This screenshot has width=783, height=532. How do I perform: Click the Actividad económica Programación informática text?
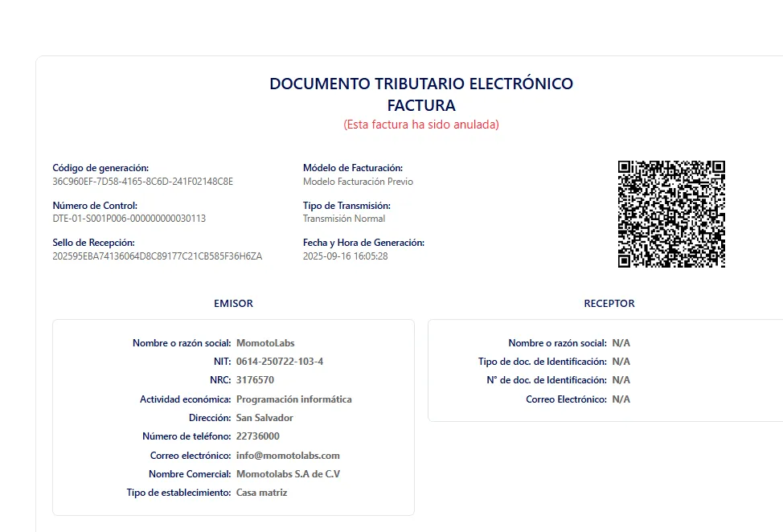pos(293,399)
